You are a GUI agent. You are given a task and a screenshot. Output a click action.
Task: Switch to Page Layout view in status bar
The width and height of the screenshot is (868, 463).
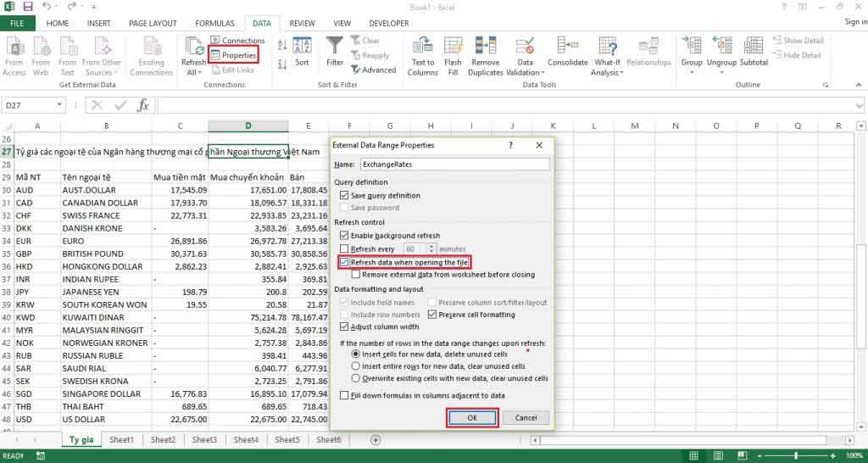[x=718, y=456]
